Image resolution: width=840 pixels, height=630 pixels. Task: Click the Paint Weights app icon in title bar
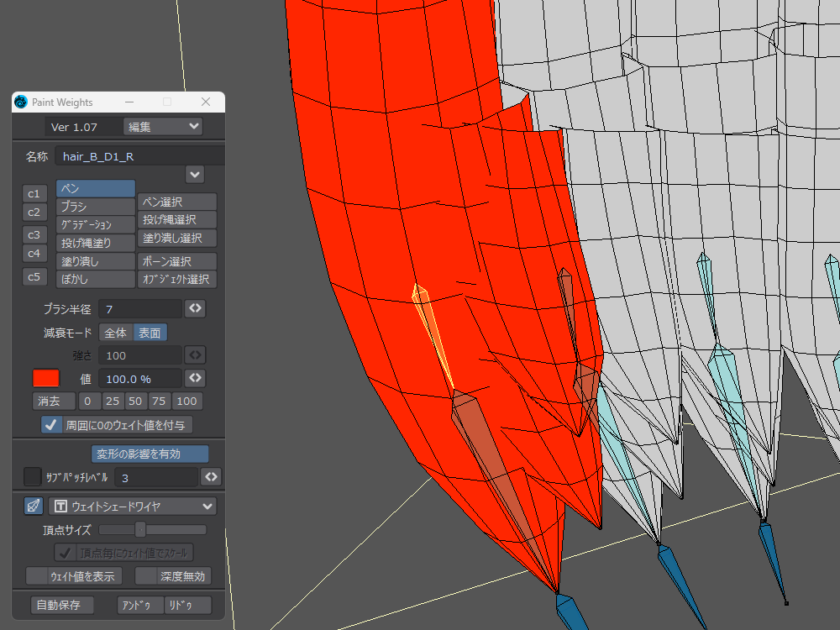tap(21, 102)
